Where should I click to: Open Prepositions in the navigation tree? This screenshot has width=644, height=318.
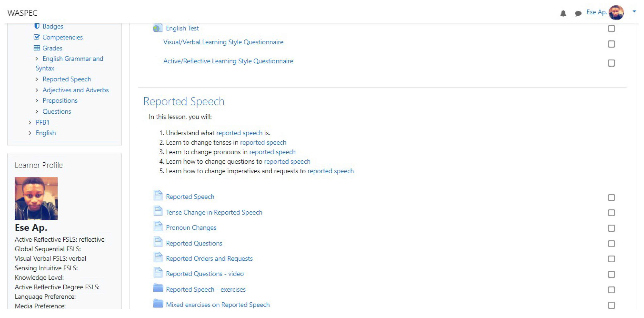[x=60, y=101]
